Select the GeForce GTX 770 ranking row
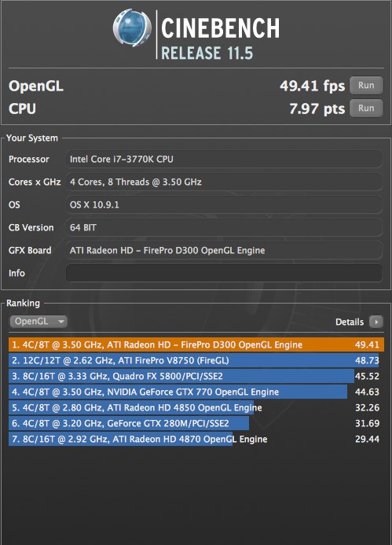This screenshot has height=545, width=392. tap(196, 392)
